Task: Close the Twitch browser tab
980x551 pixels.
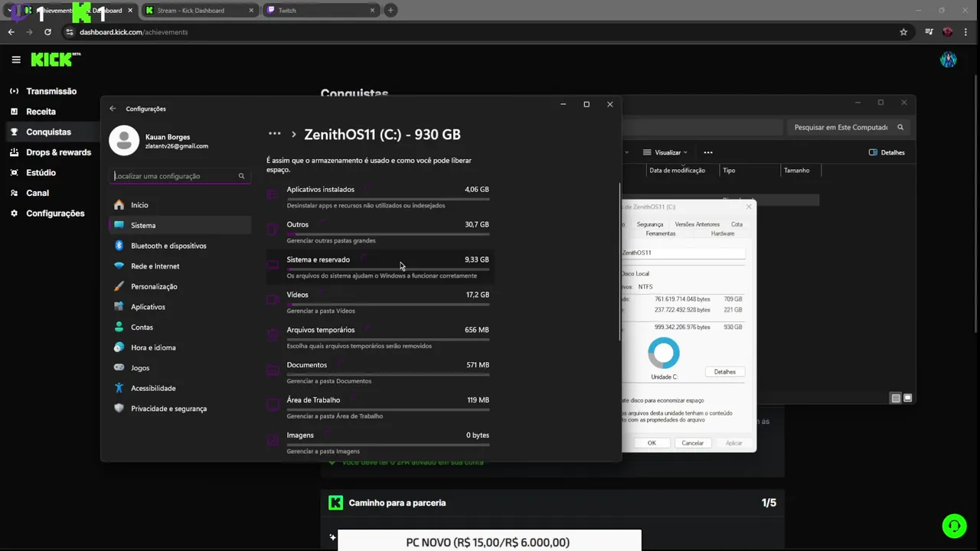Action: point(373,11)
